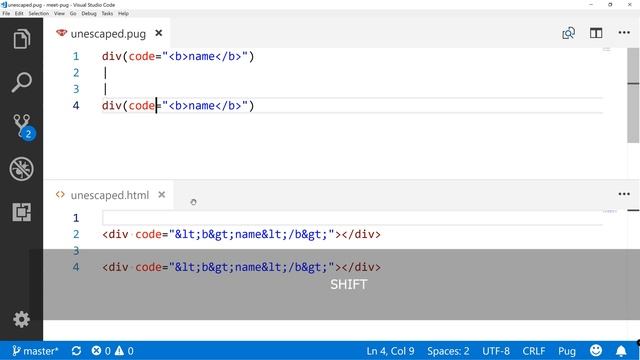Open the Tasks menu
Image resolution: width=640 pixels, height=360 pixels.
pos(107,13)
